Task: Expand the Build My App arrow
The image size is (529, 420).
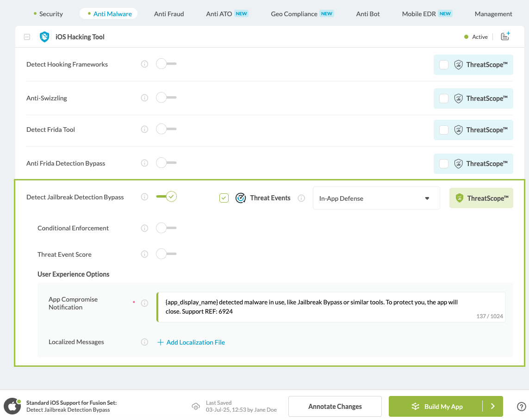Action: (x=493, y=407)
